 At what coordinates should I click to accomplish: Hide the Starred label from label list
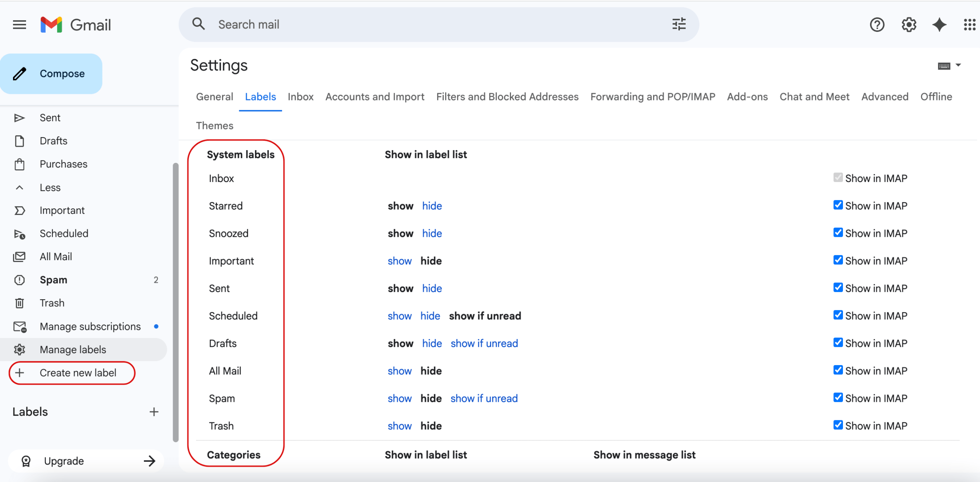(x=432, y=206)
